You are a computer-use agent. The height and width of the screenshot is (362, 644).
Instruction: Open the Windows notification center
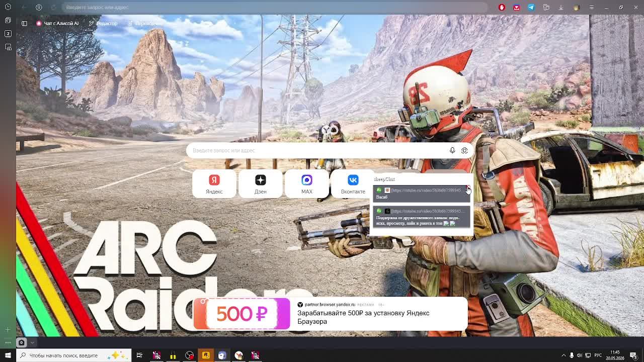(633, 355)
